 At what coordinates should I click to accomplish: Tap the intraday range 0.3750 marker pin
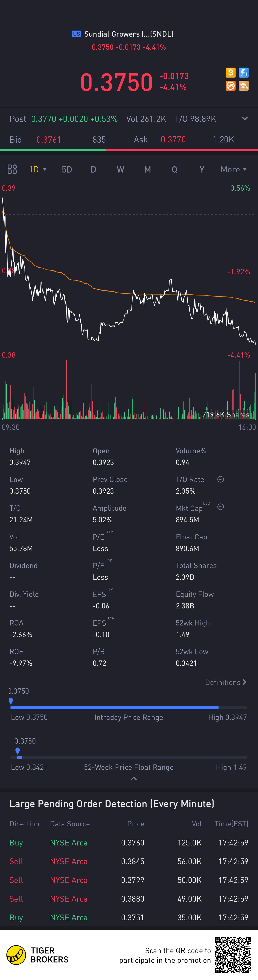point(11,701)
